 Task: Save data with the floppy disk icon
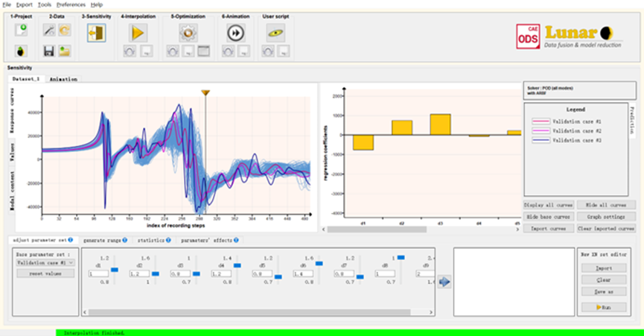(x=49, y=51)
